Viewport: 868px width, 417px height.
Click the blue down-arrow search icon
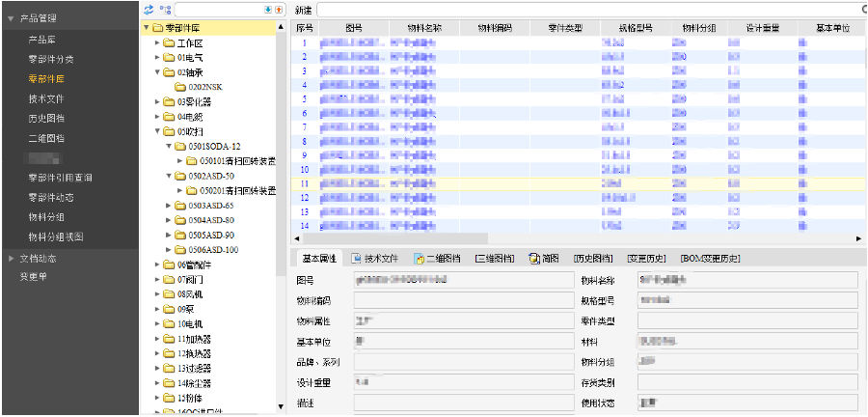pos(267,9)
